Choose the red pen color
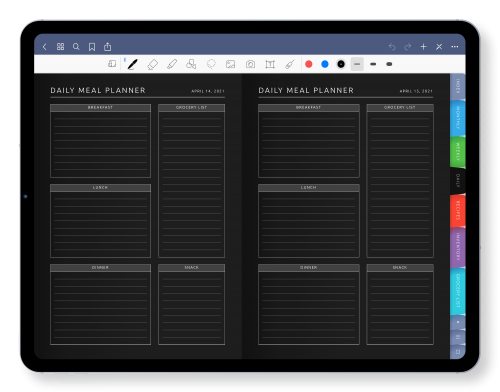 (309, 64)
